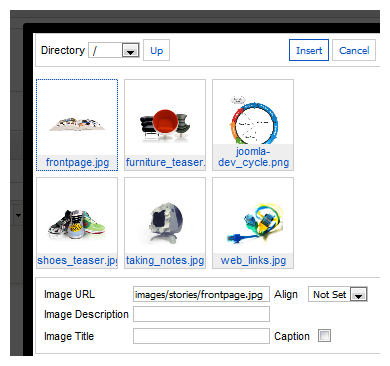The height and width of the screenshot is (366, 390).
Task: Open the Align dropdown showing Not Set
Action: (338, 294)
